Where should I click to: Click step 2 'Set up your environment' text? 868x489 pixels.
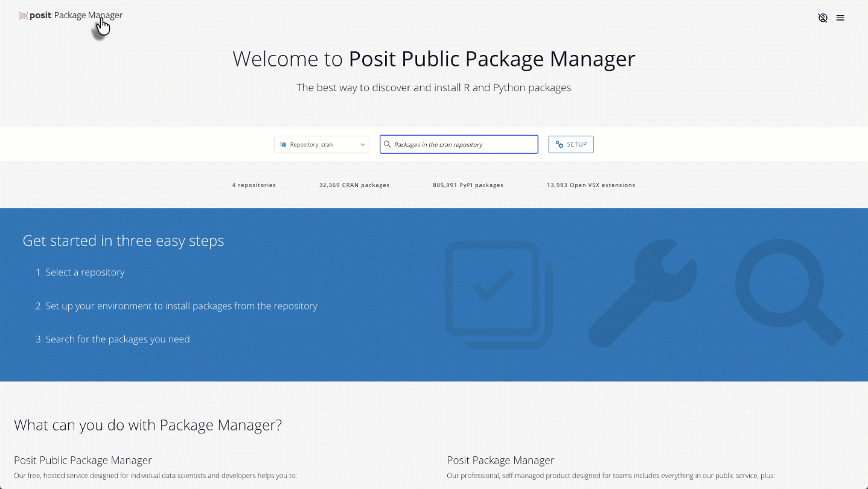click(176, 306)
